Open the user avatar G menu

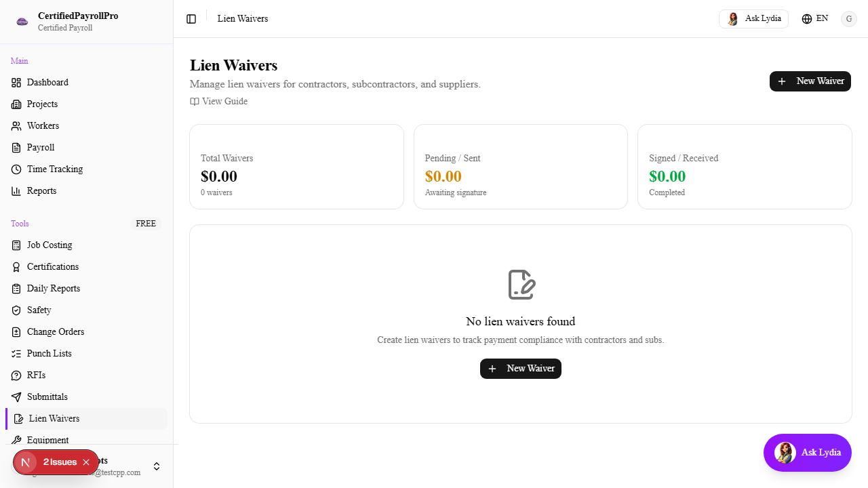(x=849, y=19)
